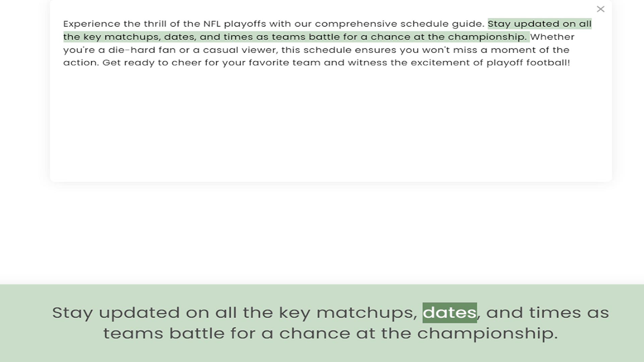
Task: Click "Get ready" in the paragraph's last line
Action: [128, 63]
